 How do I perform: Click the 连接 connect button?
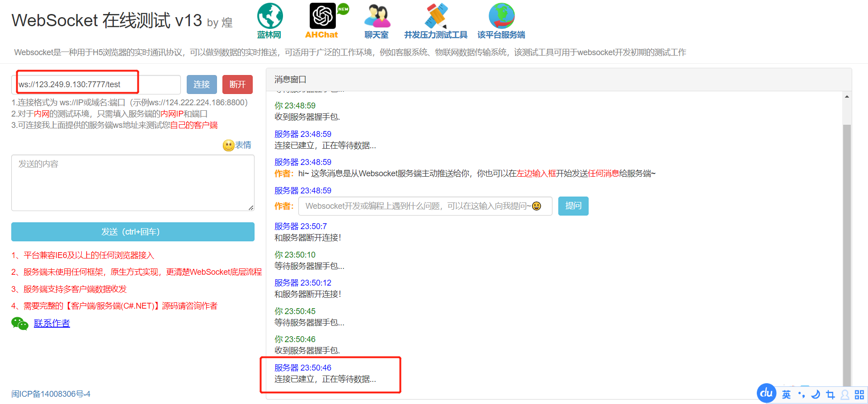tap(202, 85)
